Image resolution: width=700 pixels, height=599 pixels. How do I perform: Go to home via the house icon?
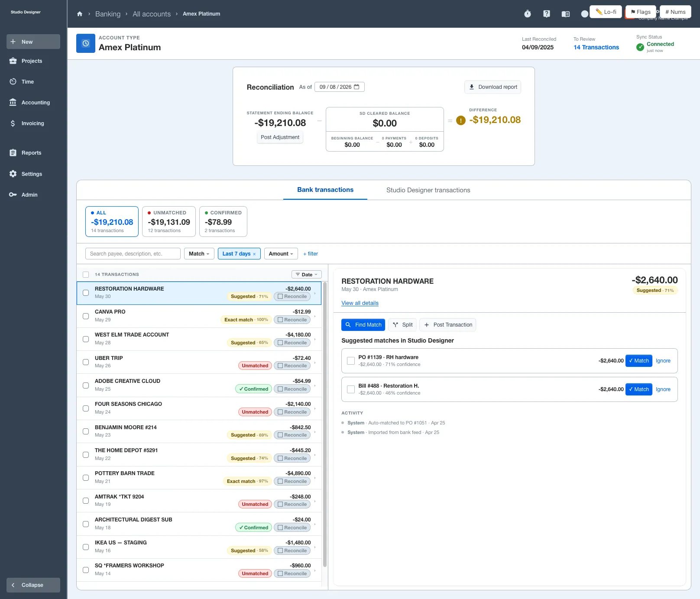point(80,14)
